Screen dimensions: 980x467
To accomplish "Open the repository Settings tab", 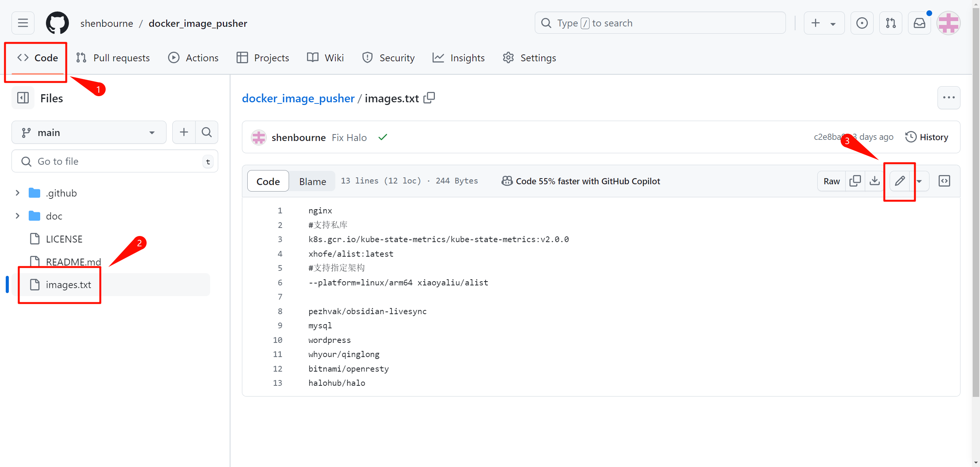I will click(x=529, y=57).
